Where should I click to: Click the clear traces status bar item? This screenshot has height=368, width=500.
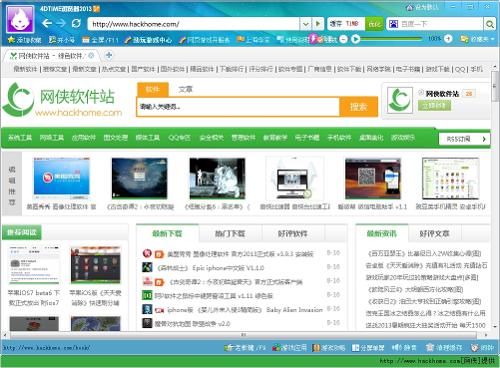444,348
